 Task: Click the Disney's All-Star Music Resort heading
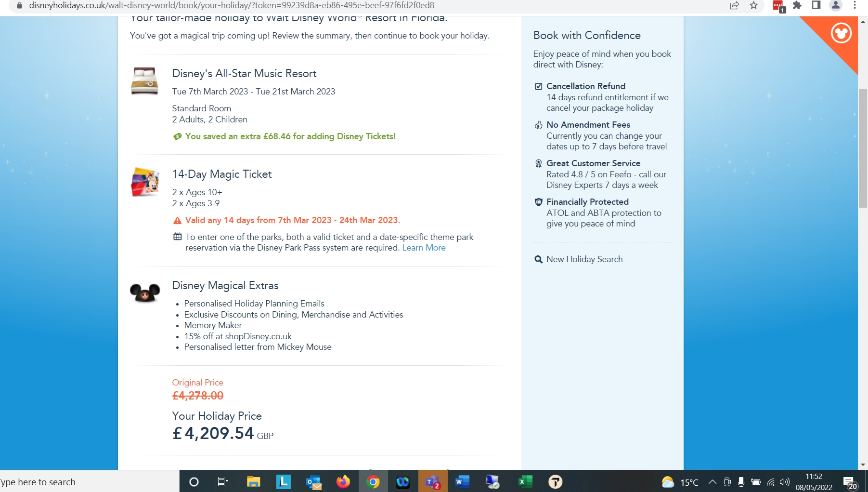(244, 73)
